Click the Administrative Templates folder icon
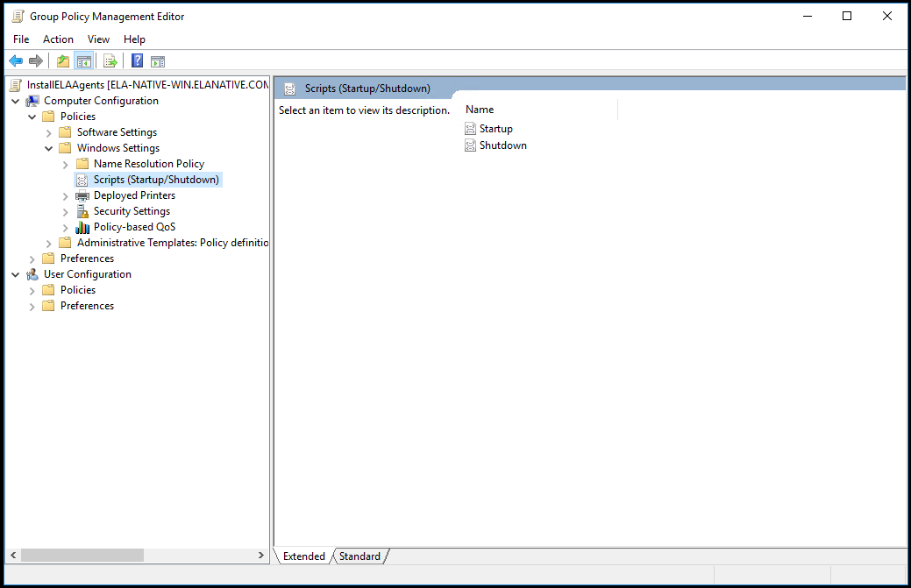The width and height of the screenshot is (911, 588). click(66, 243)
